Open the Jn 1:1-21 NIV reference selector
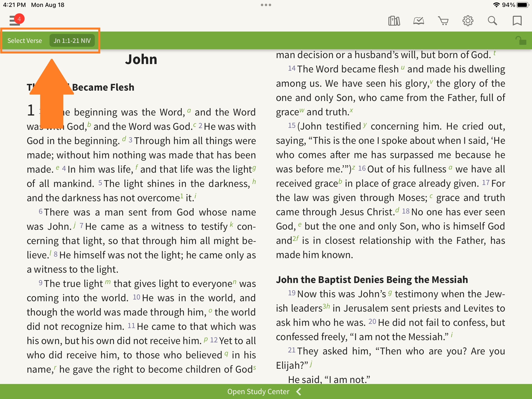 [72, 40]
